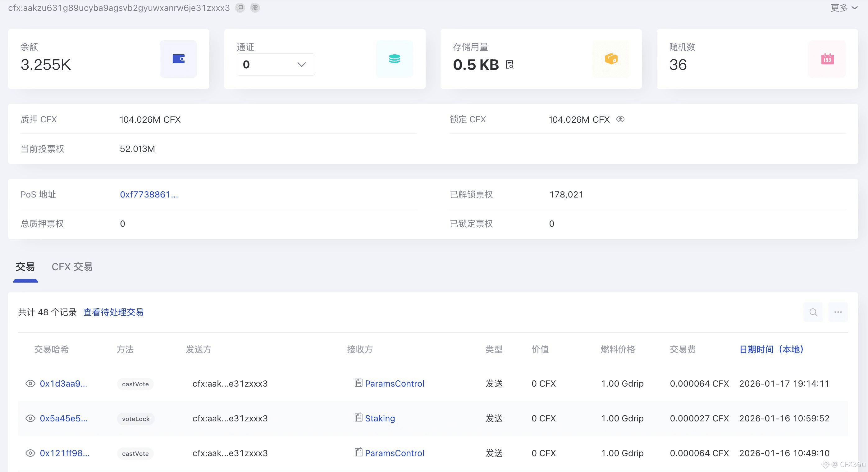Toggle eye icon next to locked CFX
868x472 pixels.
point(620,119)
